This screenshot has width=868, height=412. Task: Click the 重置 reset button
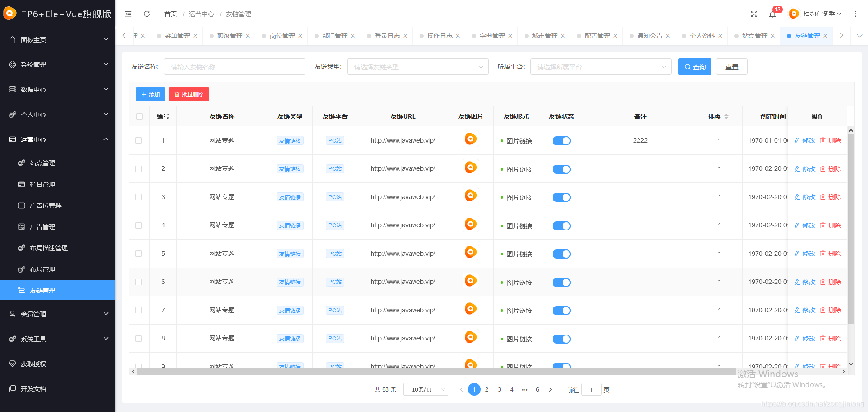[732, 67]
